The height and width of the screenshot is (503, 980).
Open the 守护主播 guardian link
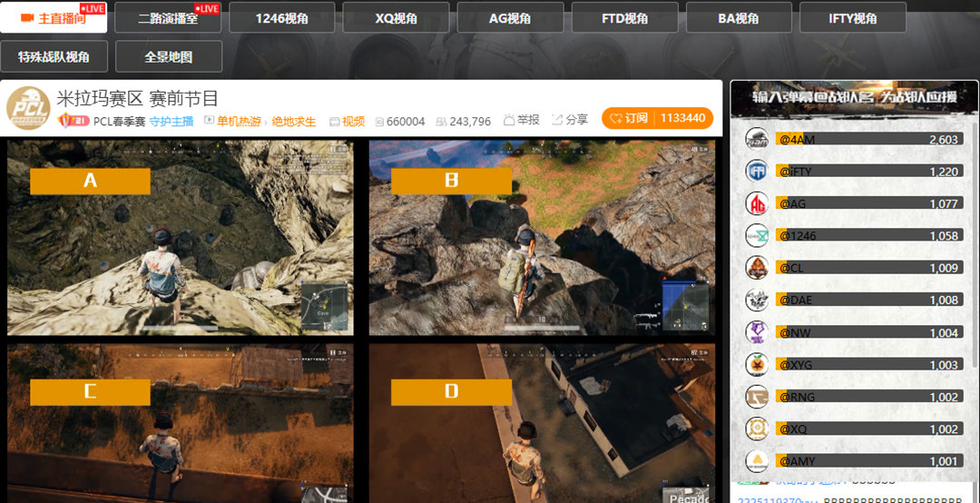click(x=171, y=121)
